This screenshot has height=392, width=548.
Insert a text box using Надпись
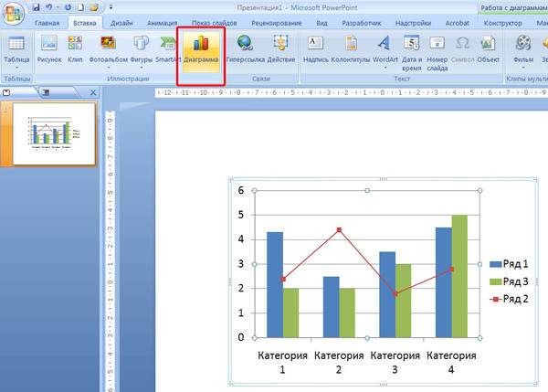(313, 50)
